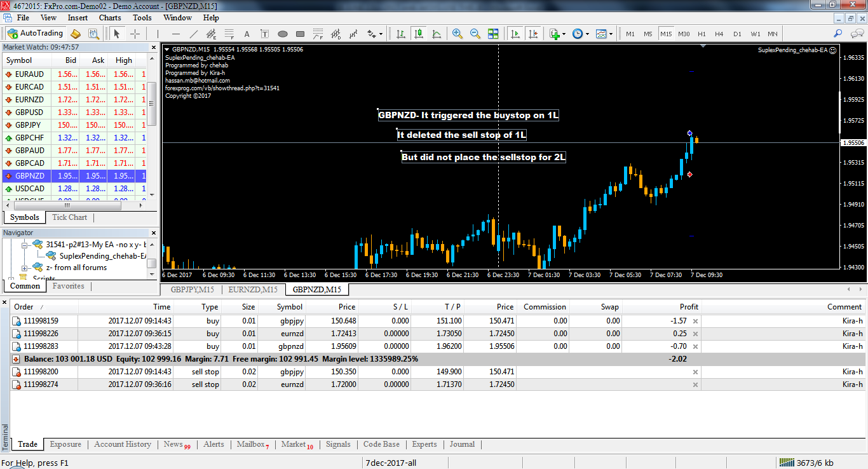Open the Charts menu
868x469 pixels.
[x=110, y=18]
